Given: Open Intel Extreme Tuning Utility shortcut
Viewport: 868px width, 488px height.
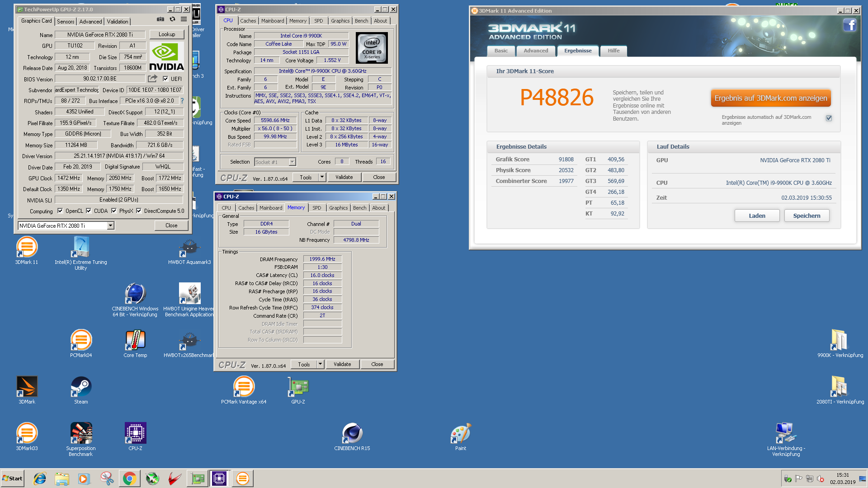Looking at the screenshot, I should pyautogui.click(x=81, y=253).
